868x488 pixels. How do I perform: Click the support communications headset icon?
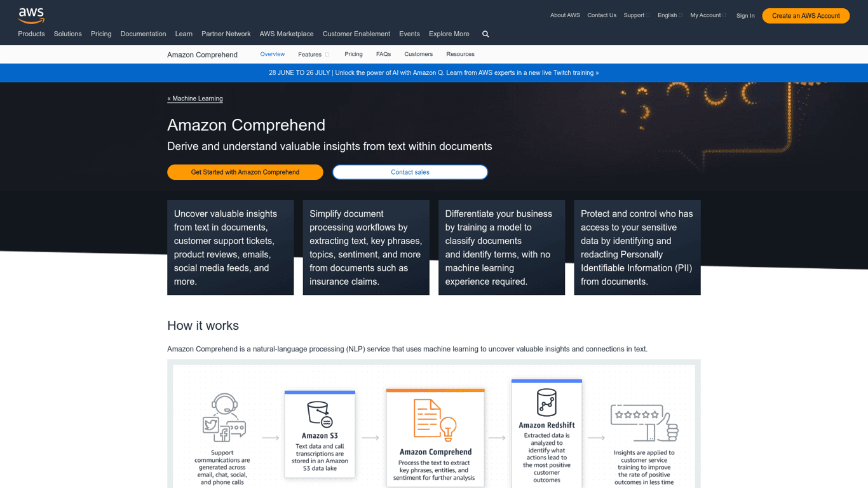click(224, 417)
